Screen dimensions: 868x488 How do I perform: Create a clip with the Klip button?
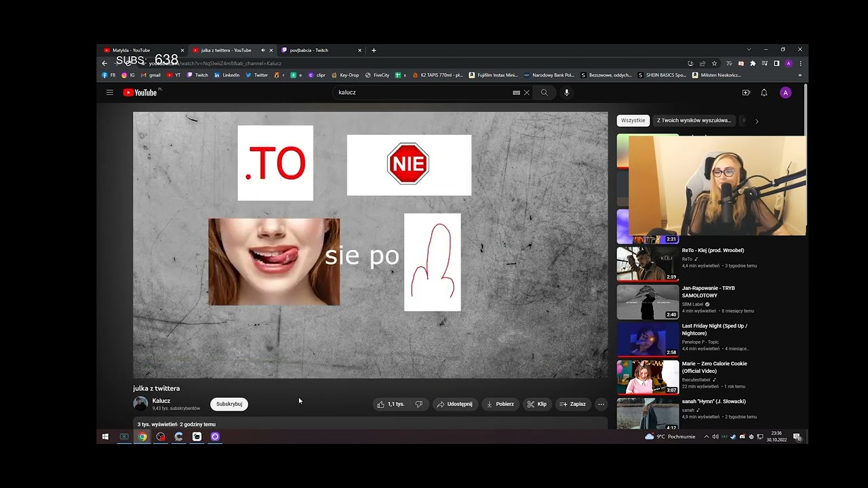pyautogui.click(x=537, y=404)
